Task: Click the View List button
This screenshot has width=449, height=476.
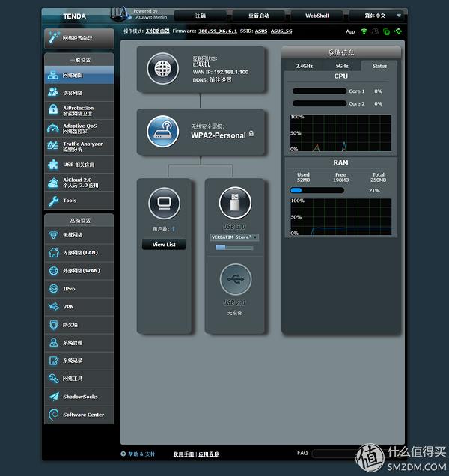Action: pyautogui.click(x=163, y=245)
